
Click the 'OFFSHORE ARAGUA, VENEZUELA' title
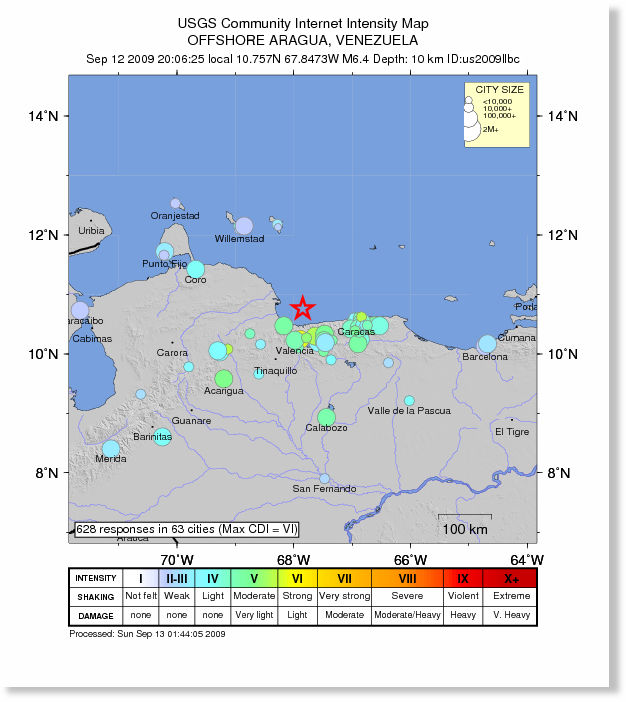303,40
